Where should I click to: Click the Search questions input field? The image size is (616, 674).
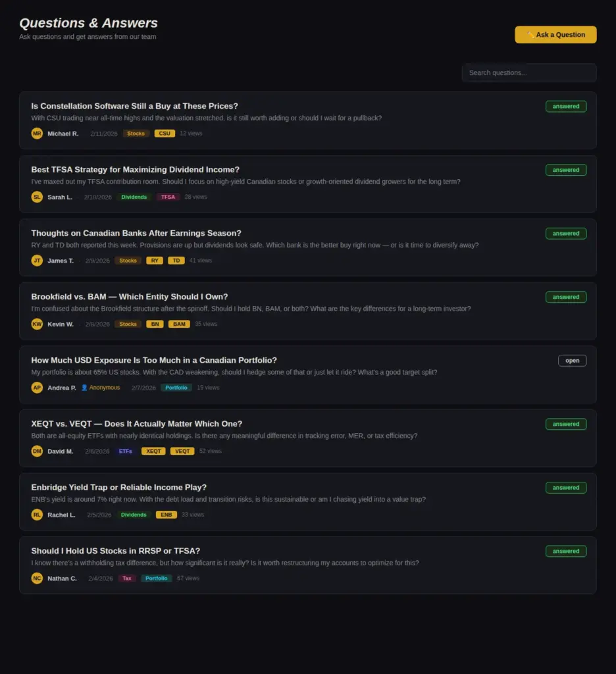click(x=528, y=72)
